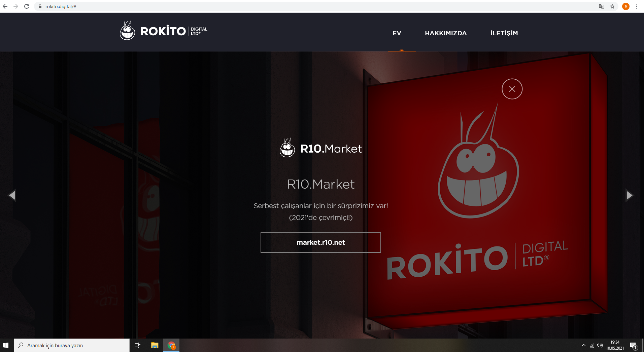Image resolution: width=644 pixels, height=352 pixels.
Task: Open the network status tray icon
Action: [592, 345]
